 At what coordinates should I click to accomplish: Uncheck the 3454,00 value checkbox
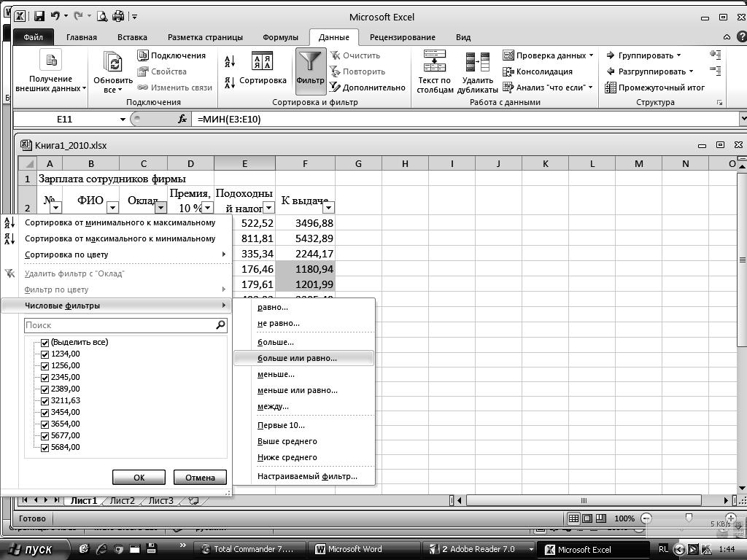44,413
